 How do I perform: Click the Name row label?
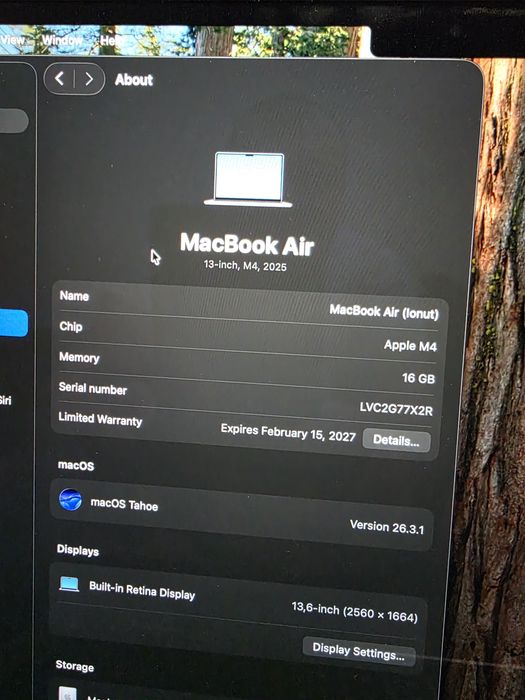(74, 296)
